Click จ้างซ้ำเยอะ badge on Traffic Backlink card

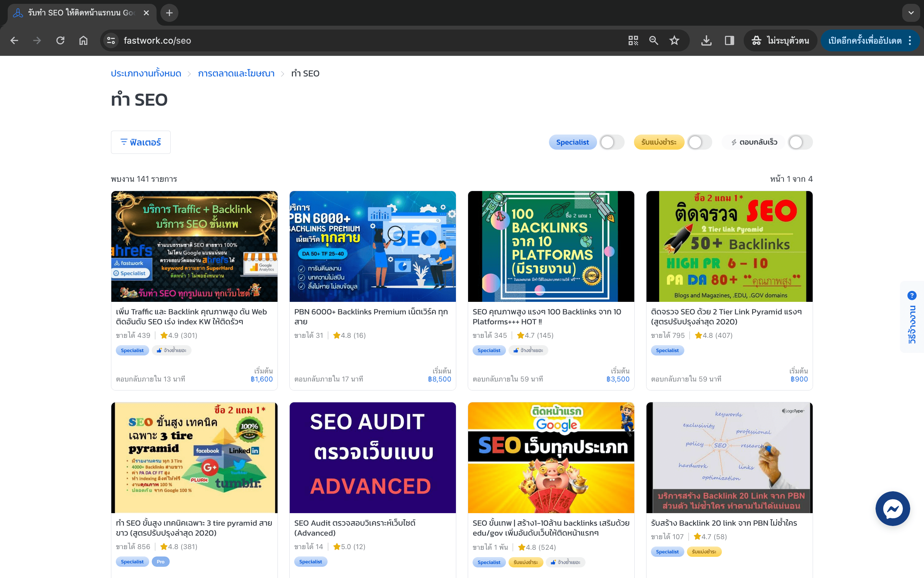pos(171,350)
